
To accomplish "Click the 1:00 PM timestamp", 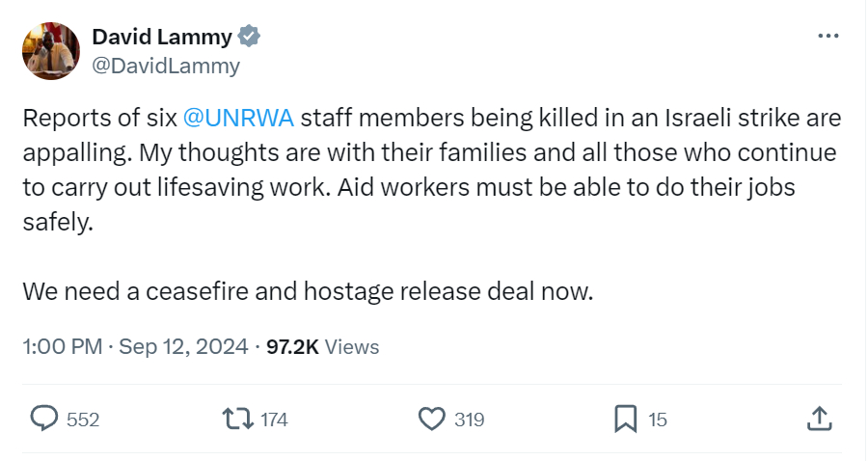I will (x=62, y=346).
